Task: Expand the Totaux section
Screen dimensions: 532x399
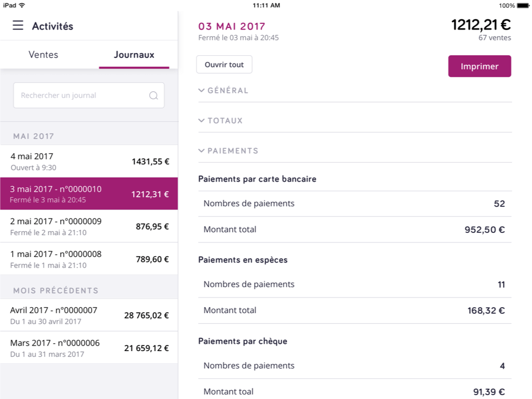Action: 221,120
